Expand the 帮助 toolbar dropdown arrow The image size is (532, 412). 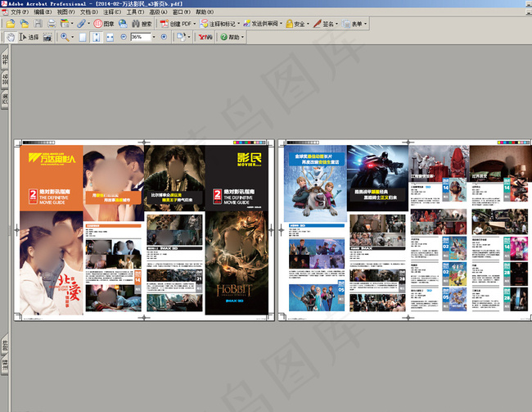tap(242, 37)
